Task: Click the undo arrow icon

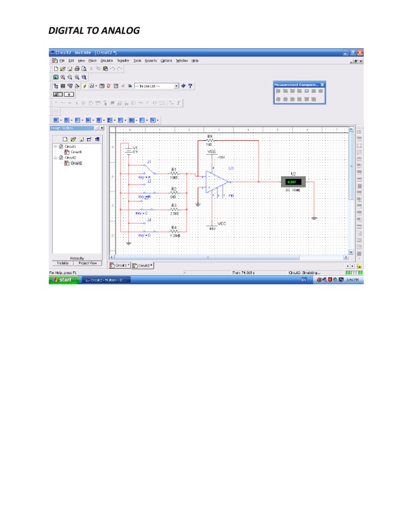Action: tap(112, 69)
